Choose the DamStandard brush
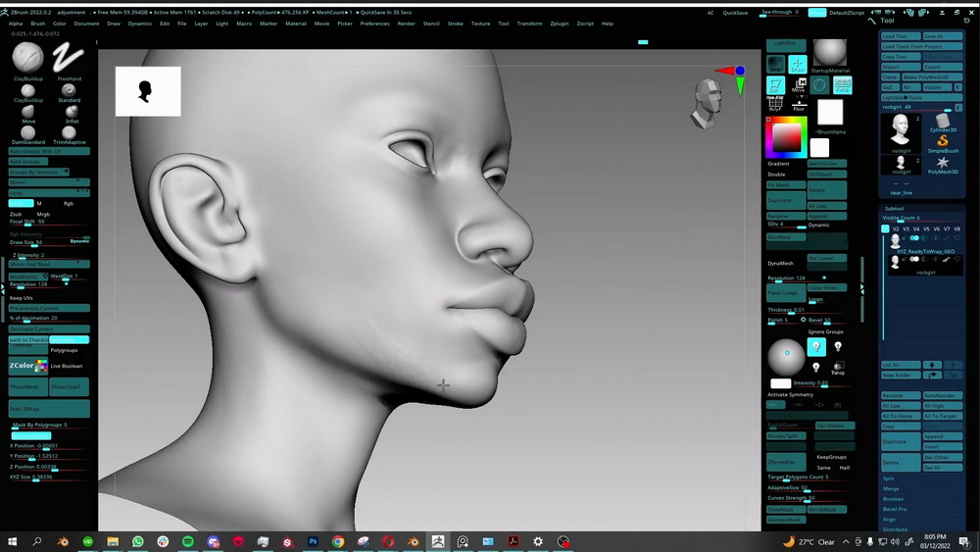Viewport: 980px width, 552px height. tap(28, 132)
